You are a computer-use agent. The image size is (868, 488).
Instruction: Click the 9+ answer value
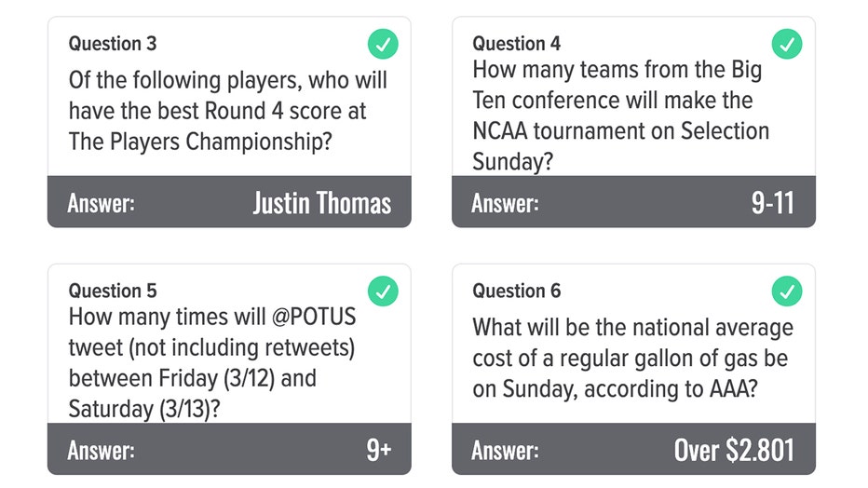[x=379, y=450]
